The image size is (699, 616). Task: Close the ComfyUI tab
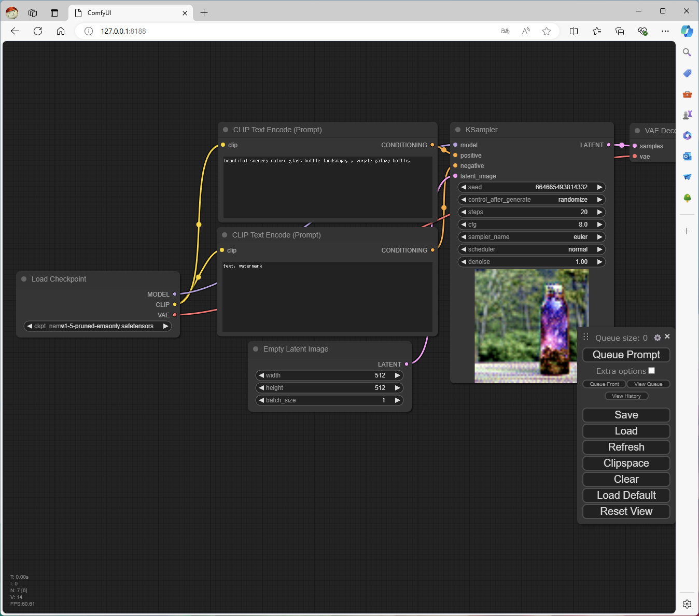click(185, 13)
